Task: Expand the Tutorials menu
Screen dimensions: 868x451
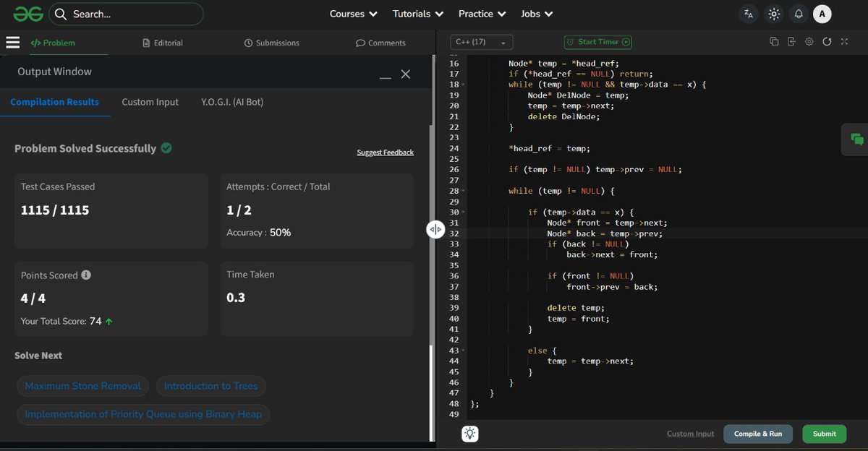Action: tap(418, 14)
